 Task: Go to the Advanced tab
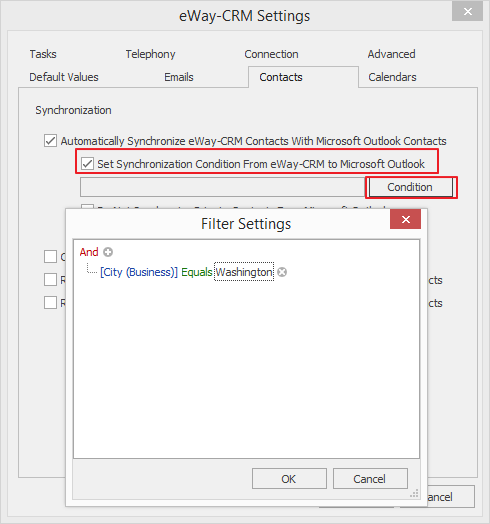(391, 54)
